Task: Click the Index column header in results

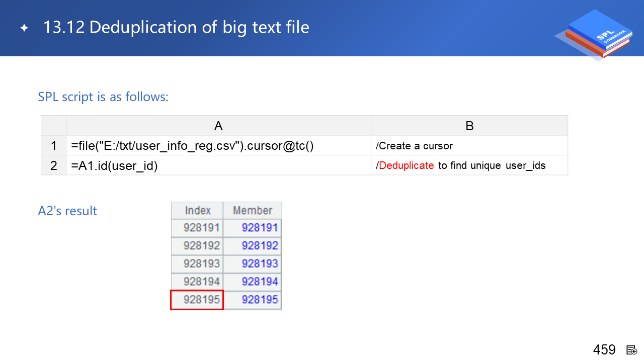Action: click(x=197, y=210)
